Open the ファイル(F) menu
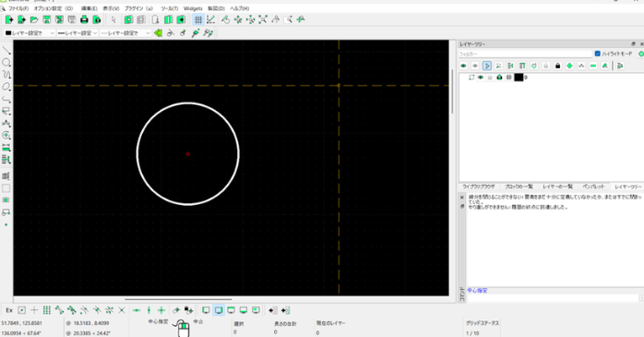 pos(18,8)
